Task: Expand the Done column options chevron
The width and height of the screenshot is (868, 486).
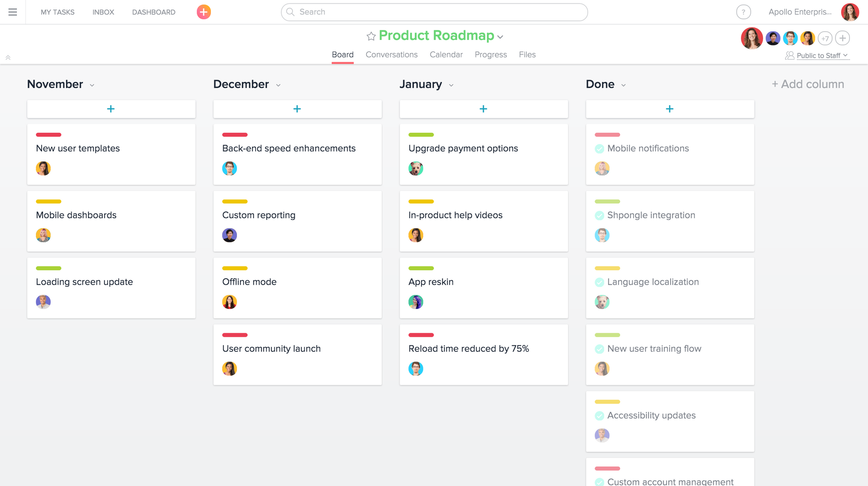Action: [x=623, y=85]
